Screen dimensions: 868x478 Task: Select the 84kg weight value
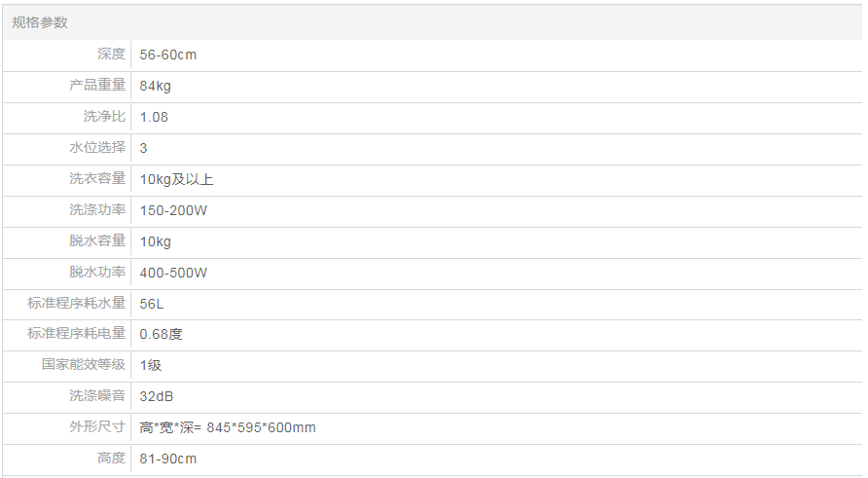coord(155,86)
